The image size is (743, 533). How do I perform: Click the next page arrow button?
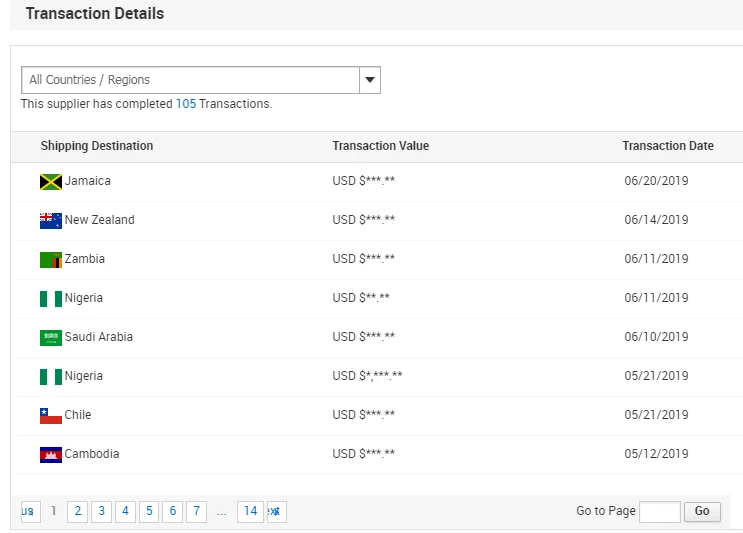276,511
